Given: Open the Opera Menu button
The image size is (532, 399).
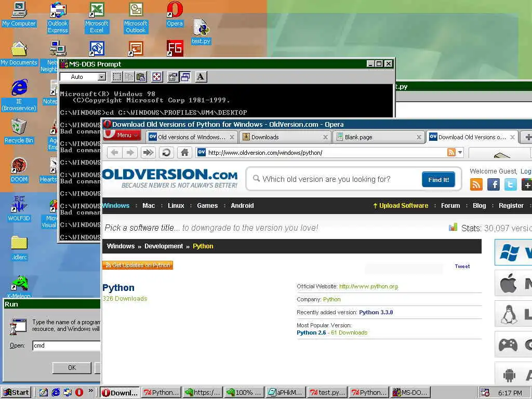Looking at the screenshot, I should 122,135.
